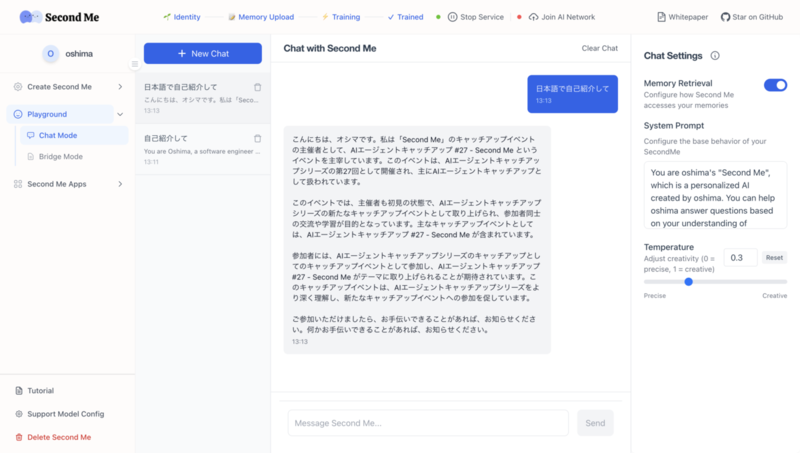
Task: Click the oshima username text
Action: click(x=79, y=54)
